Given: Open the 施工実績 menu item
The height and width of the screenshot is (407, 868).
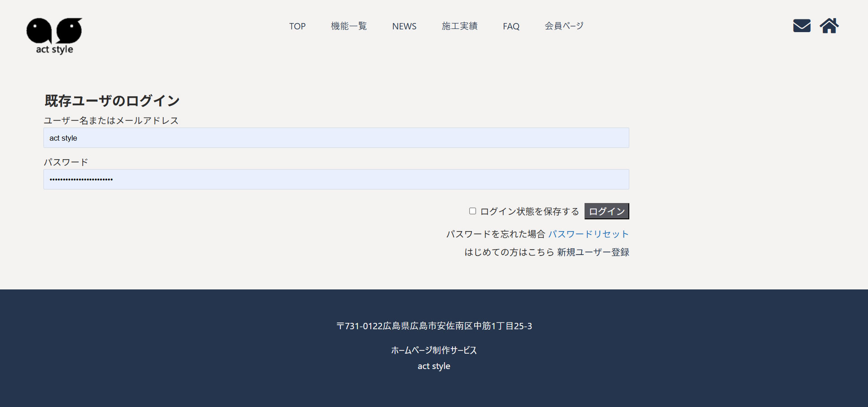Looking at the screenshot, I should point(460,26).
